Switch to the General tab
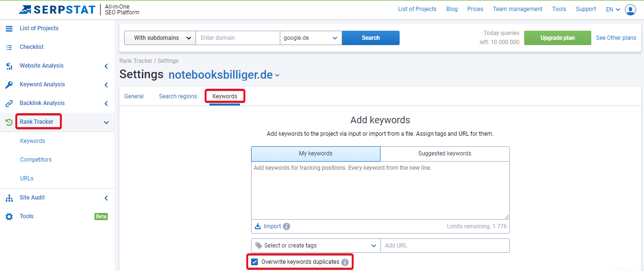This screenshot has height=271, width=644. [x=134, y=96]
